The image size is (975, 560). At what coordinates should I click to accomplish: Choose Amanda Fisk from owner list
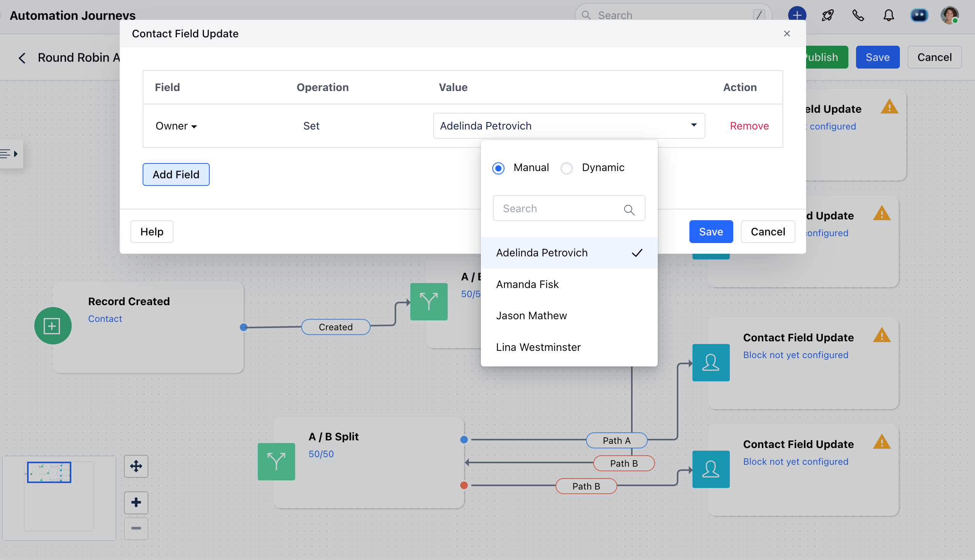(x=527, y=284)
